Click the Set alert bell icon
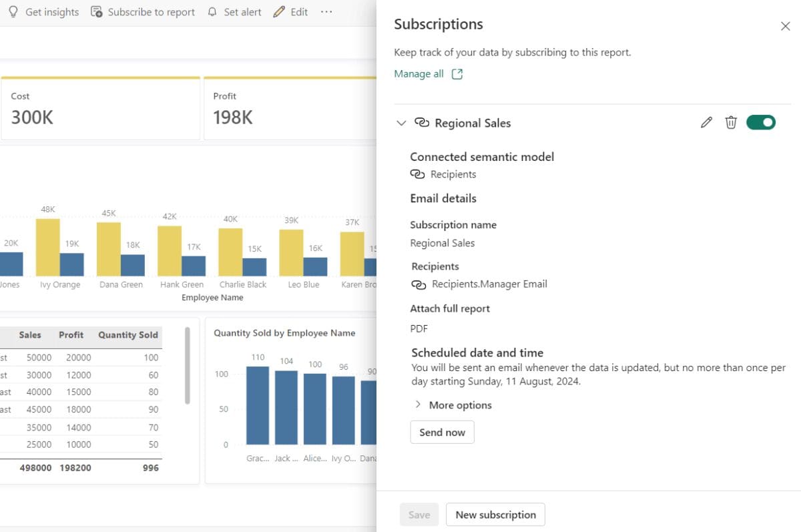The height and width of the screenshot is (532, 801). 212,11
